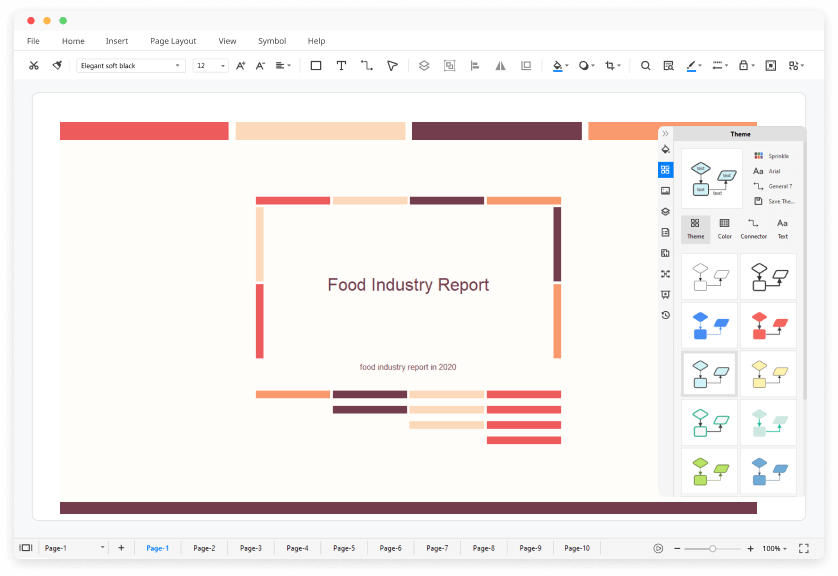This screenshot has width=838, height=576.
Task: Toggle the page panel icon in status bar
Action: tap(26, 548)
